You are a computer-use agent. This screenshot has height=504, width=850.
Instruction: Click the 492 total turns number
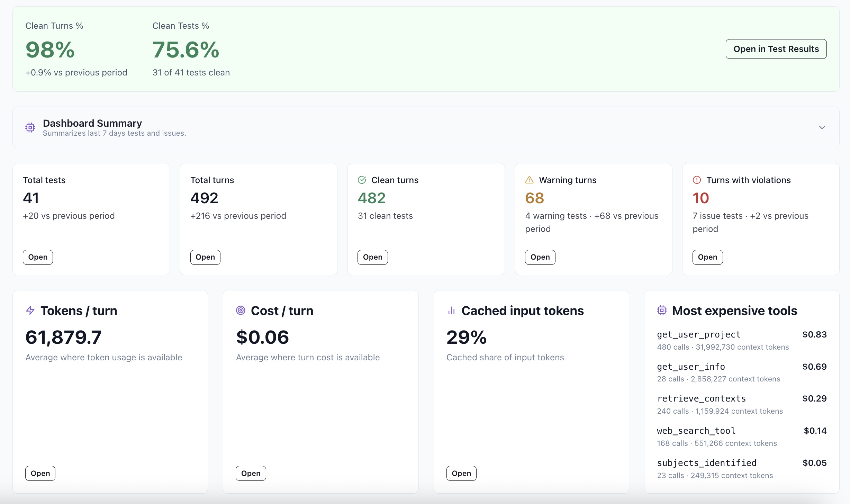tap(204, 198)
